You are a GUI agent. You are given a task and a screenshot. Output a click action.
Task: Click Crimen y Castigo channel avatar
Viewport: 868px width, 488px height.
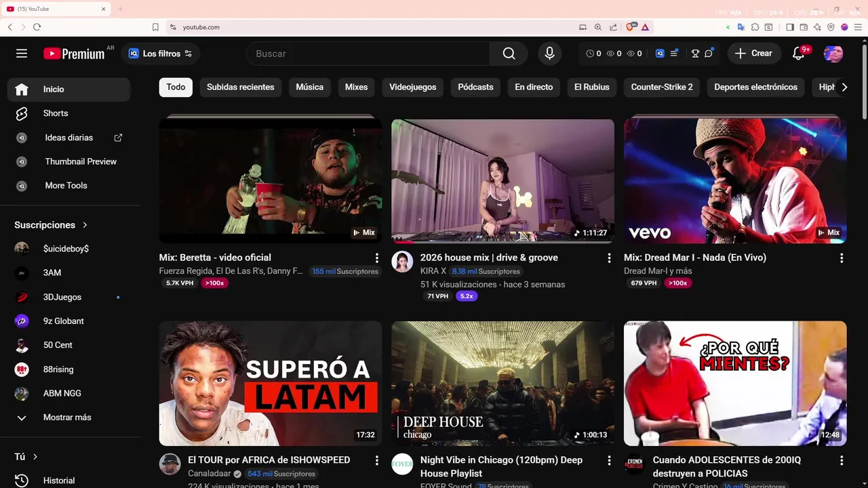pyautogui.click(x=635, y=464)
